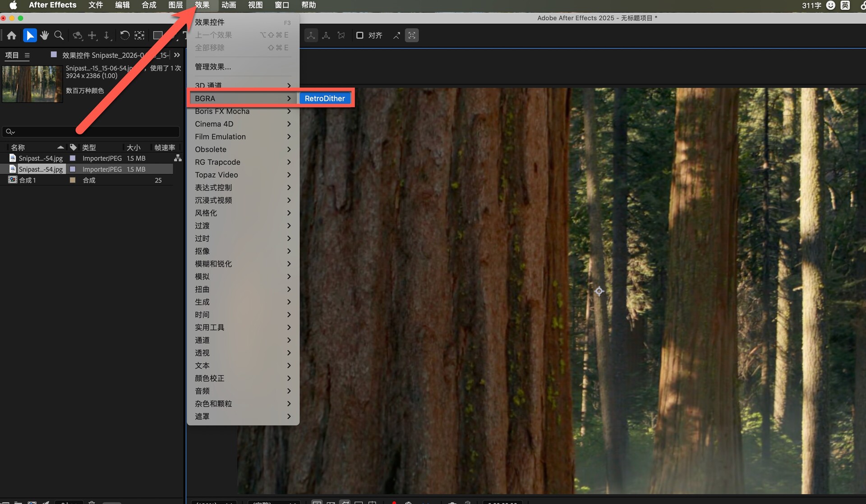The image size is (866, 504).
Task: Show hidden panel tabs via double chevron
Action: [177, 55]
